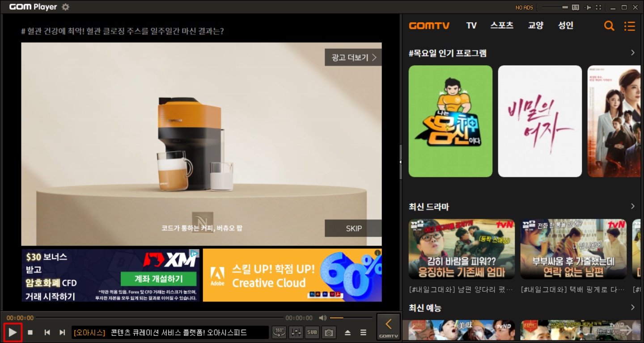The image size is (644, 343).
Task: Open the 교양 tab
Action: (535, 25)
